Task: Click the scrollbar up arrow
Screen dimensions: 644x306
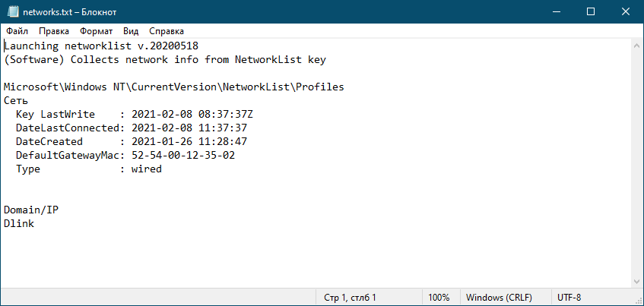Action: [636, 45]
